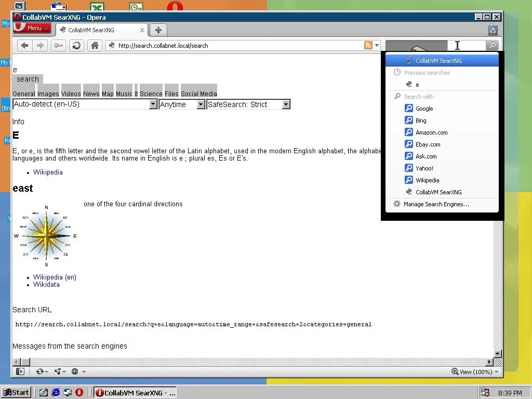
Task: Open the Opera Menu button
Action: point(32,28)
